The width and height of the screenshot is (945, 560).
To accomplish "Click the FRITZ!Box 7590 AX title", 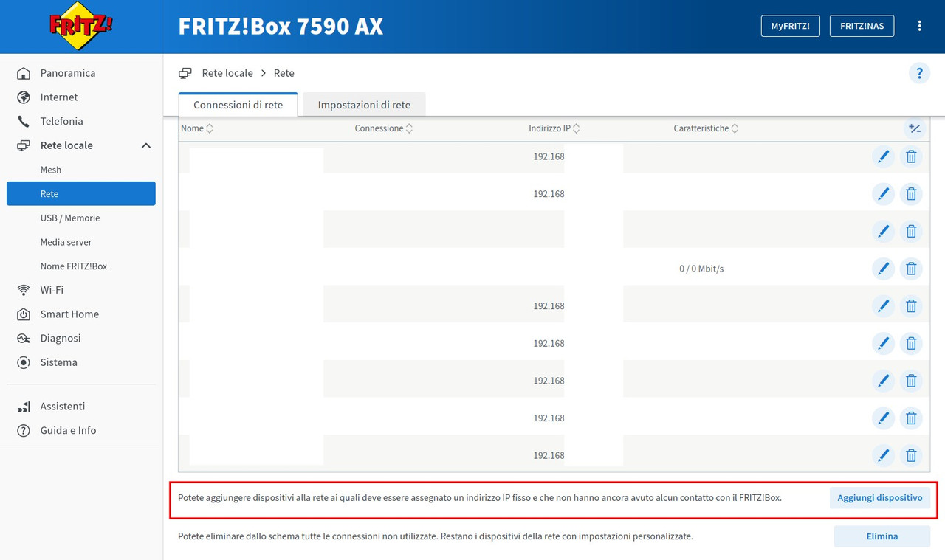I will [281, 27].
